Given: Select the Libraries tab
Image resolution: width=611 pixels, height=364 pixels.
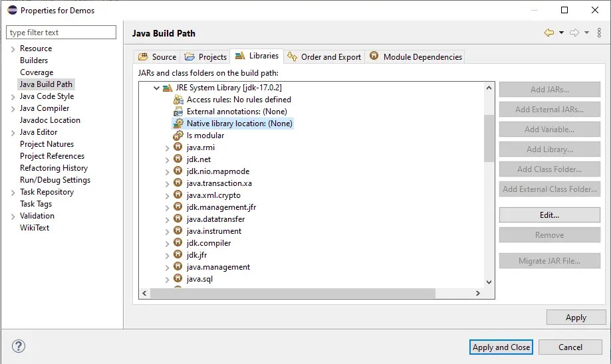Looking at the screenshot, I should click(257, 56).
